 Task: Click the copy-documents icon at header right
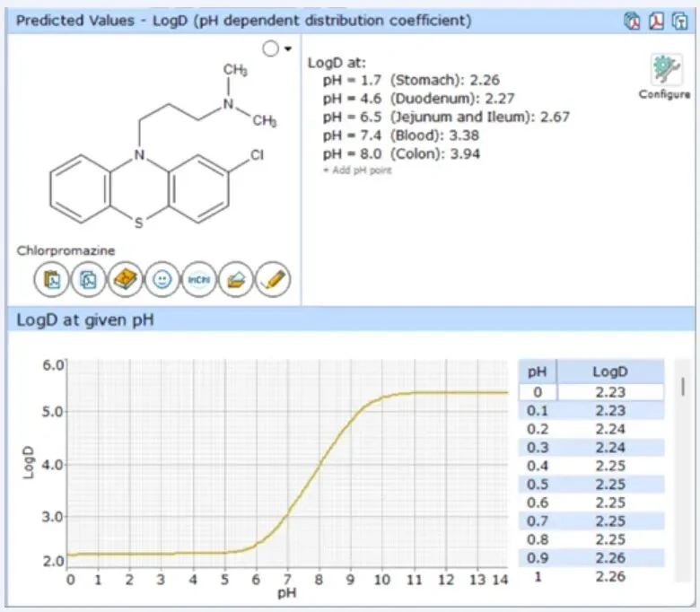(x=680, y=21)
